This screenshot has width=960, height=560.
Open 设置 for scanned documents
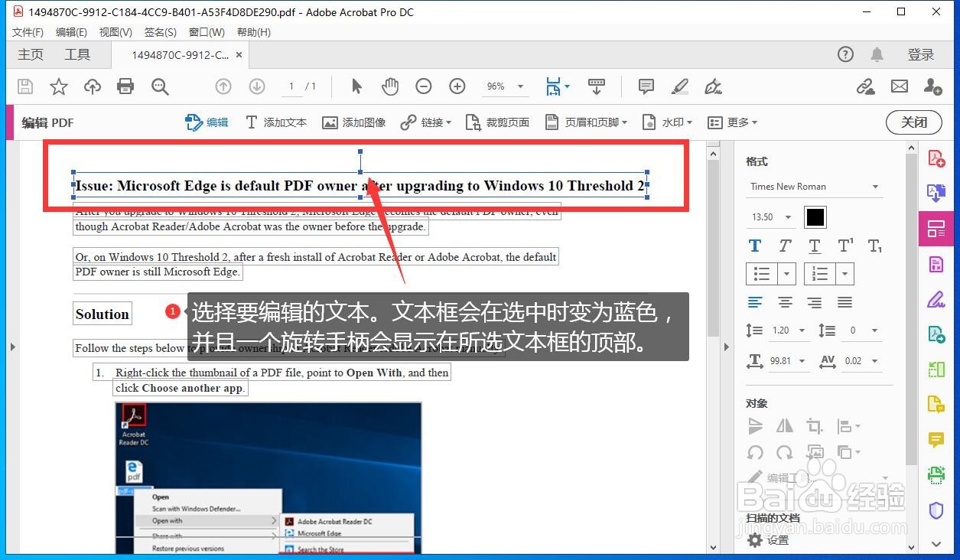[768, 540]
